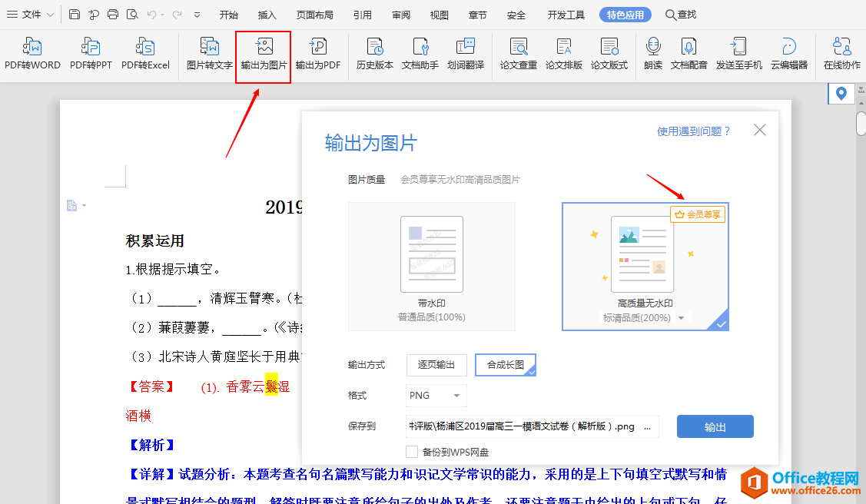
Task: Click the save icon in quick toolbar
Action: click(75, 15)
